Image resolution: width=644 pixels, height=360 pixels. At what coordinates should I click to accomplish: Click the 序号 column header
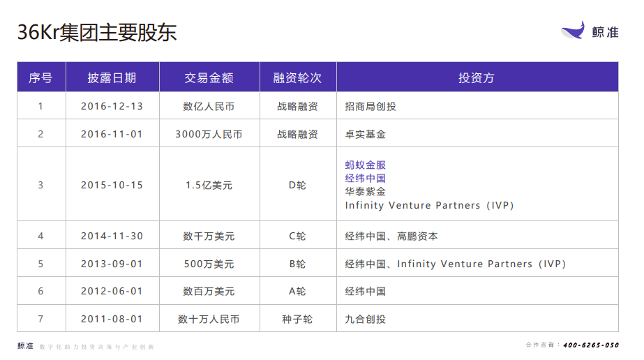click(x=40, y=77)
